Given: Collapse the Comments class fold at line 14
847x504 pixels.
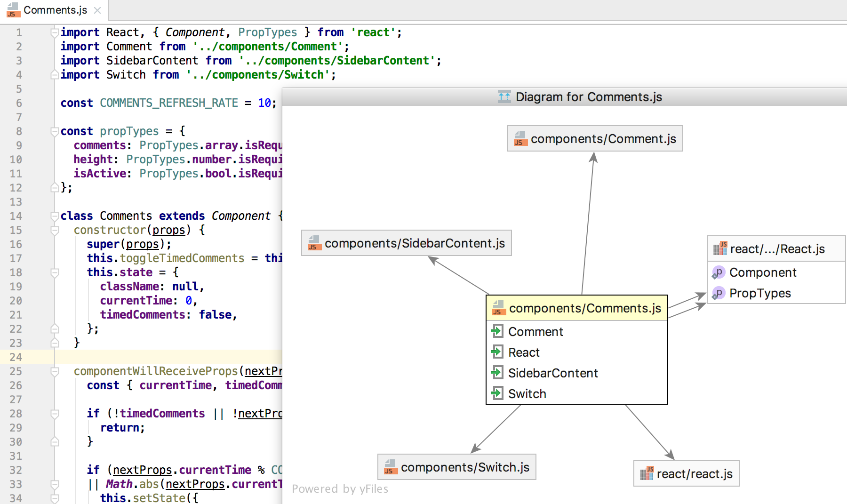Looking at the screenshot, I should coord(55,216).
